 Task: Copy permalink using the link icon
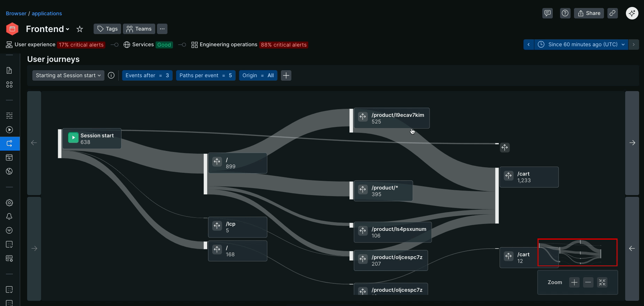[612, 13]
